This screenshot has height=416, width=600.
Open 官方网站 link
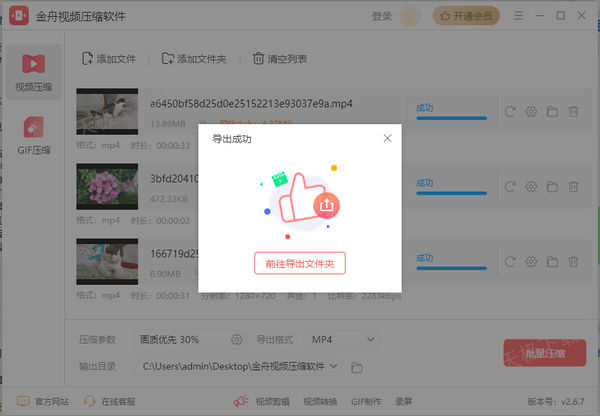coord(43,401)
